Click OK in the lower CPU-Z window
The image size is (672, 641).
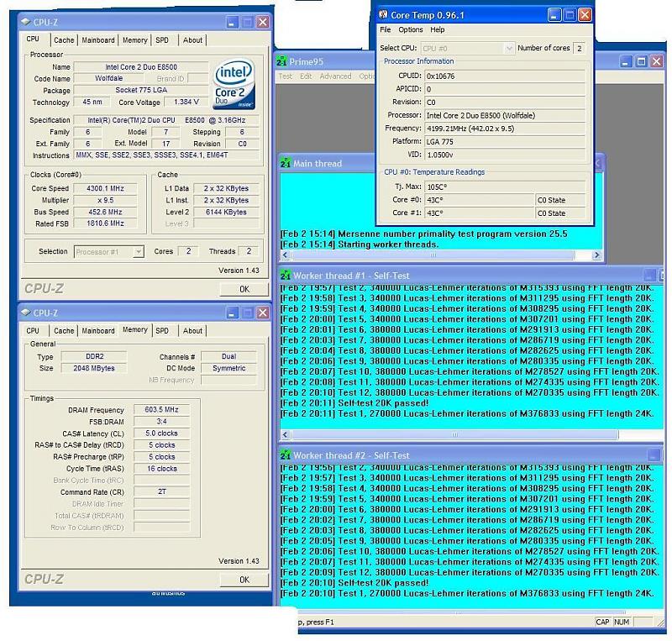click(x=244, y=580)
